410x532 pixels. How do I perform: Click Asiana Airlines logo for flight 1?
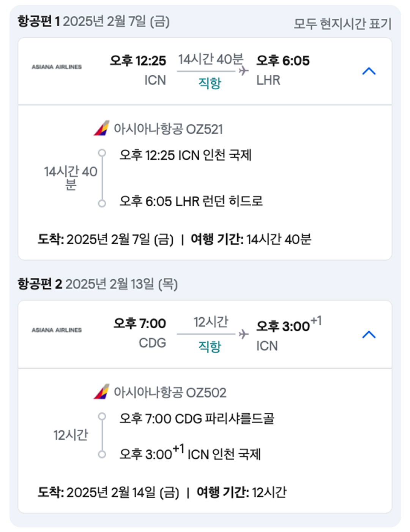click(57, 67)
